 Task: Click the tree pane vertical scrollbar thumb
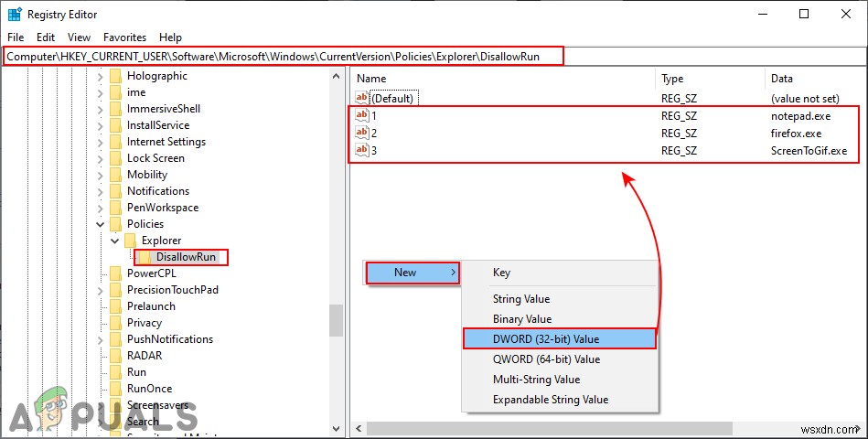(336, 320)
